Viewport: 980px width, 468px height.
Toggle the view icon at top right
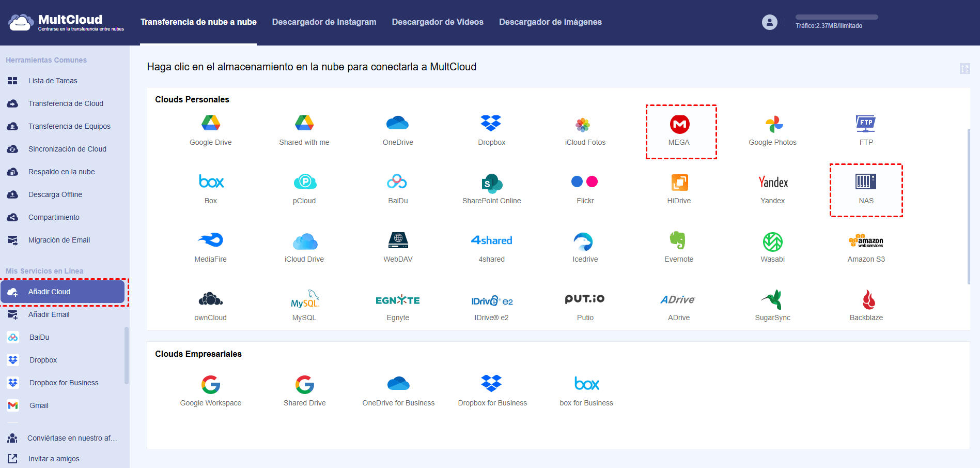click(x=965, y=68)
